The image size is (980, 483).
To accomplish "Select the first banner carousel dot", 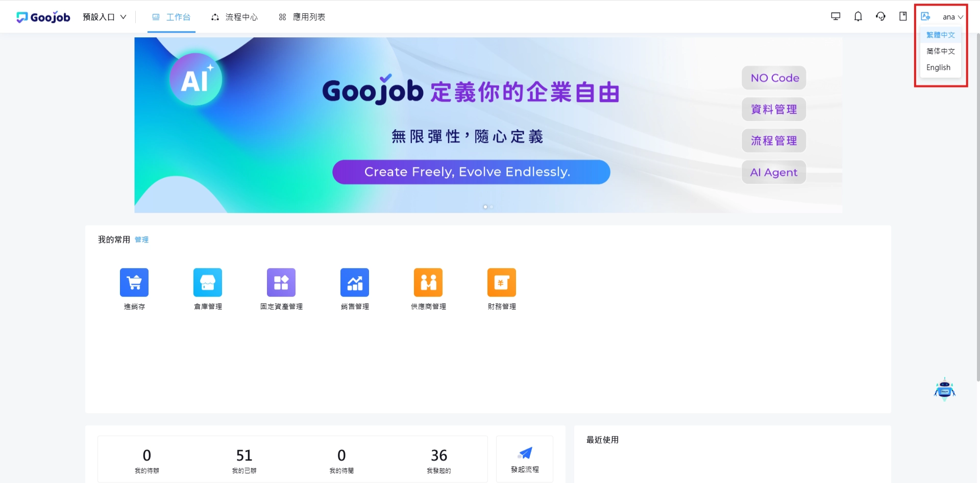I will tap(485, 207).
